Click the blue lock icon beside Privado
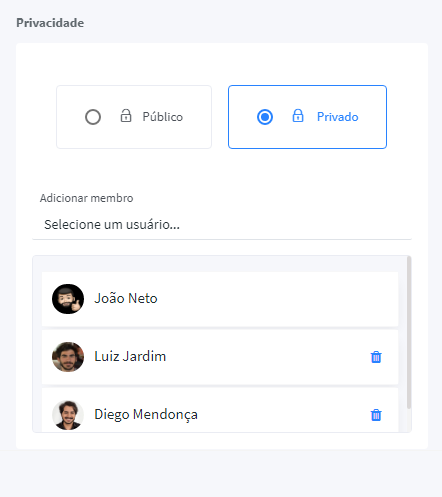The width and height of the screenshot is (442, 497). pyautogui.click(x=298, y=116)
